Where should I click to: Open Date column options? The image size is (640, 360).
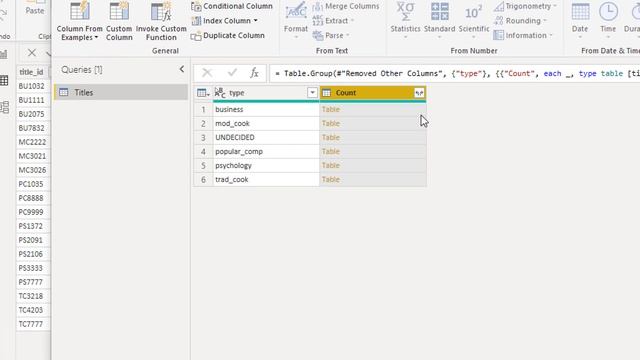(x=580, y=21)
